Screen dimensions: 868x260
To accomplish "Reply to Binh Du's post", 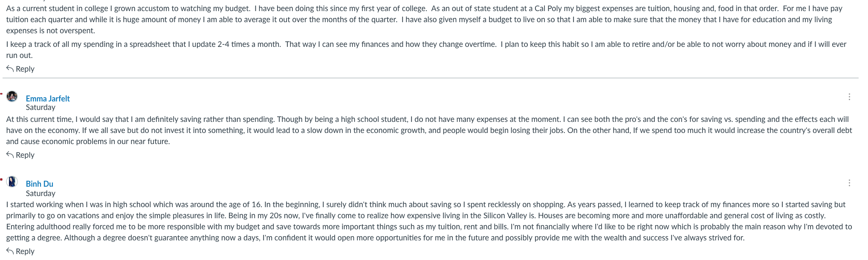I will point(20,251).
